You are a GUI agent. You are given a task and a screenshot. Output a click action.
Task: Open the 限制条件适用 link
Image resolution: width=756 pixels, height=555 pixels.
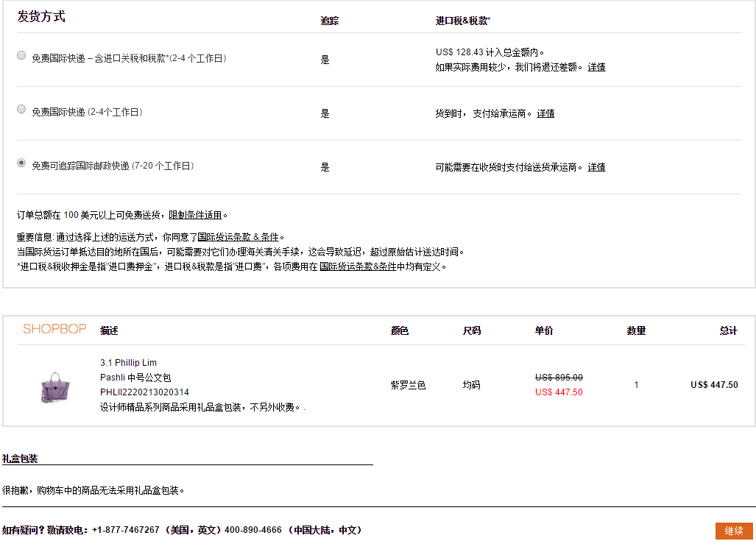pyautogui.click(x=195, y=215)
